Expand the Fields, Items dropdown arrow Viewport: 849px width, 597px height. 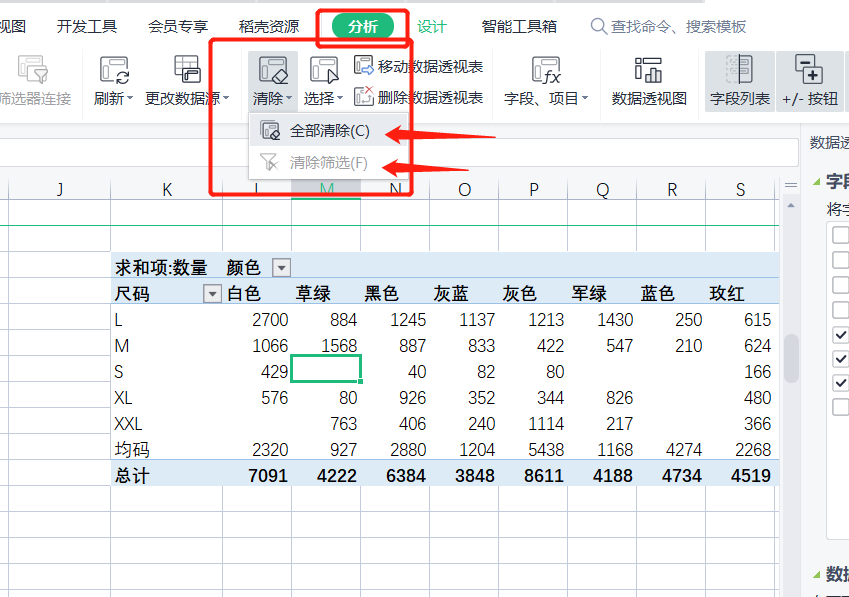(584, 98)
